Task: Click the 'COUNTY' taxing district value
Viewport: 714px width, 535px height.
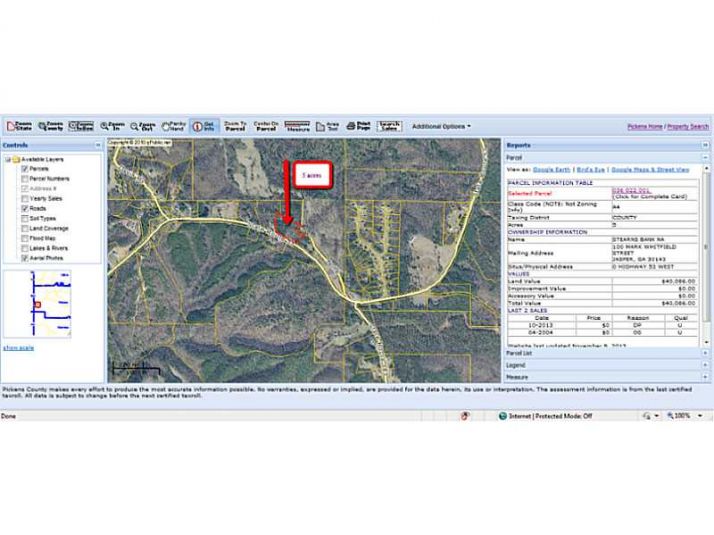Action: click(625, 218)
